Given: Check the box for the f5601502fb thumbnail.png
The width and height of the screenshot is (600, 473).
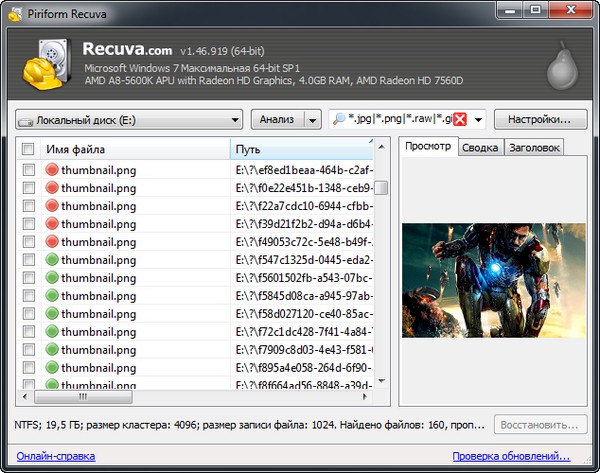Looking at the screenshot, I should point(29,277).
